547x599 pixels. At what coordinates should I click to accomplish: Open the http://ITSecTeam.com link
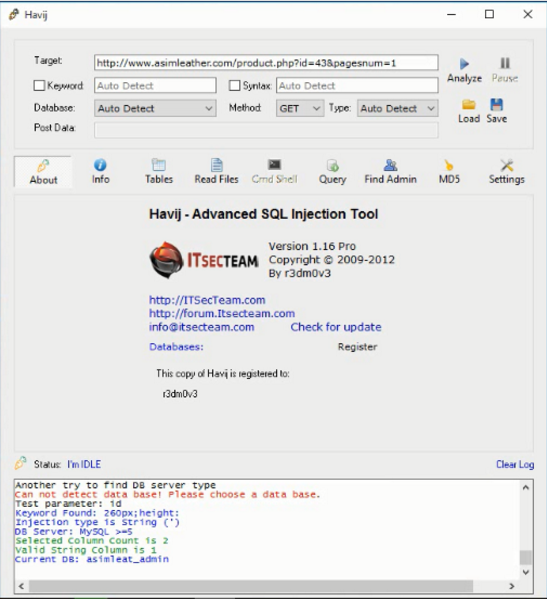[207, 300]
